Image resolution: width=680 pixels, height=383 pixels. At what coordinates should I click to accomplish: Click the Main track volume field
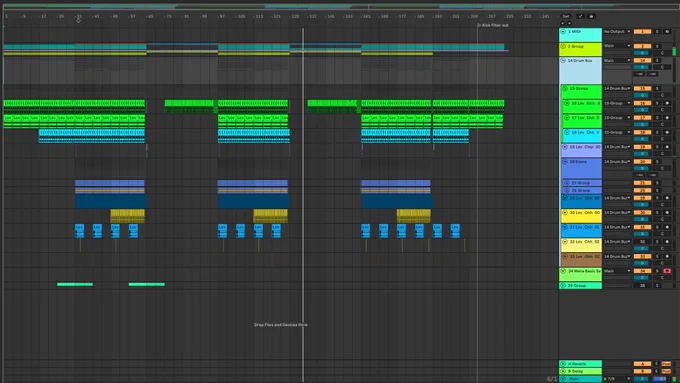pyautogui.click(x=642, y=379)
